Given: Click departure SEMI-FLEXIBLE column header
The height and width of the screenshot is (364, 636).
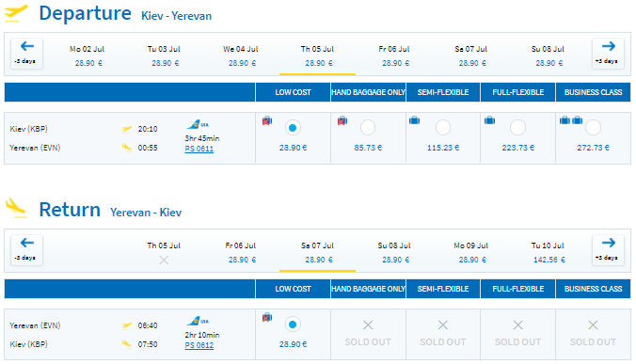Looking at the screenshot, I should [443, 92].
